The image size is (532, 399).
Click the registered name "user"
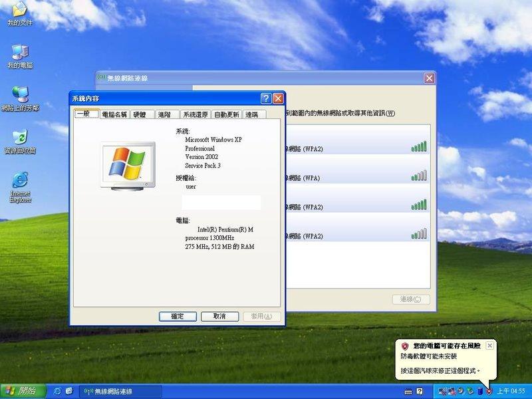(191, 187)
